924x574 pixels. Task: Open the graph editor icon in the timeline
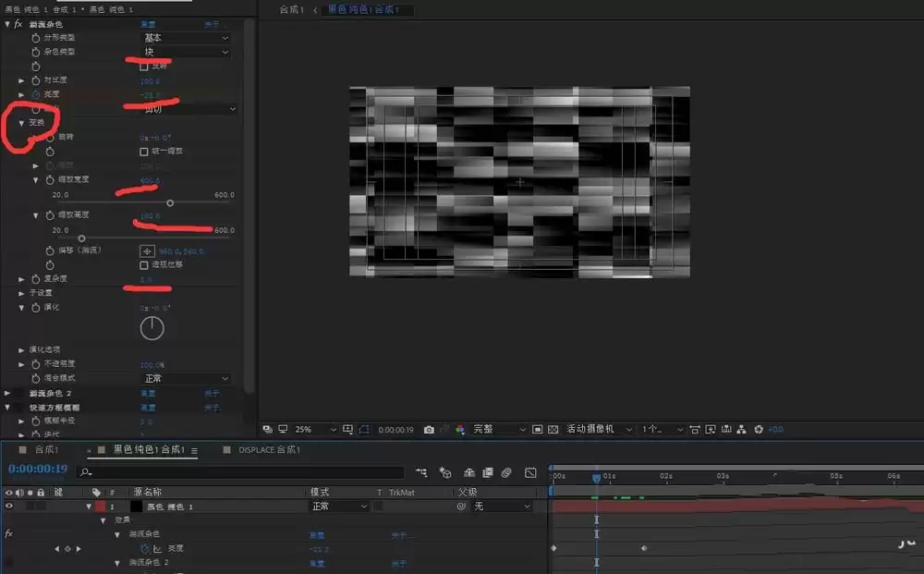click(x=530, y=472)
